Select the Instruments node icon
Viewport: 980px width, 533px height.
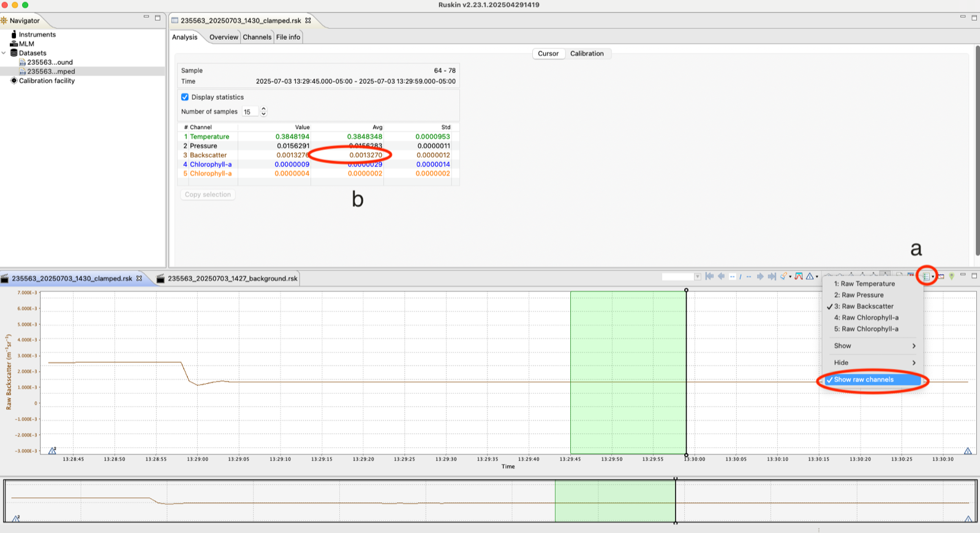[13, 34]
